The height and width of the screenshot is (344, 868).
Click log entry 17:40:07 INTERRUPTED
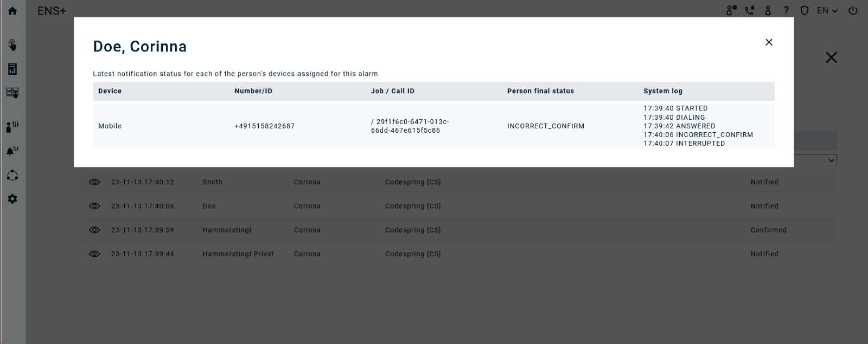tap(684, 143)
